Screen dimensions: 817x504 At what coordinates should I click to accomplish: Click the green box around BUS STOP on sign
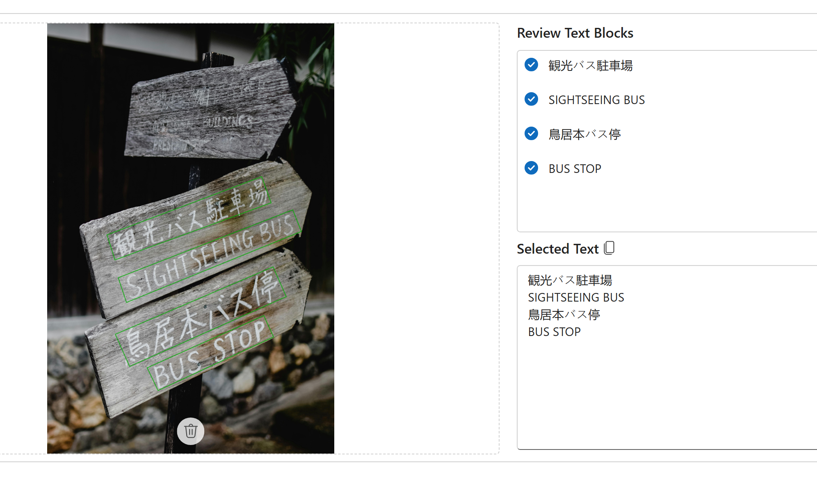point(210,352)
